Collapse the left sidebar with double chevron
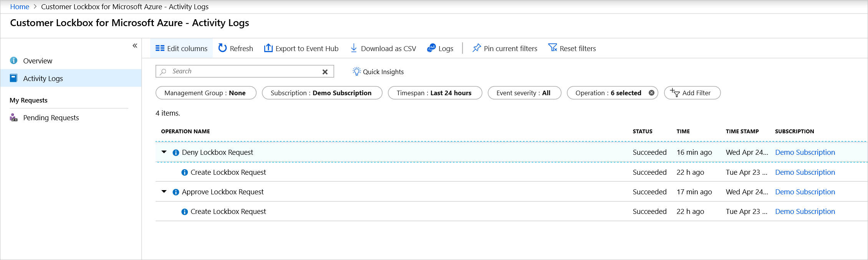The height and width of the screenshot is (260, 868). click(x=135, y=46)
